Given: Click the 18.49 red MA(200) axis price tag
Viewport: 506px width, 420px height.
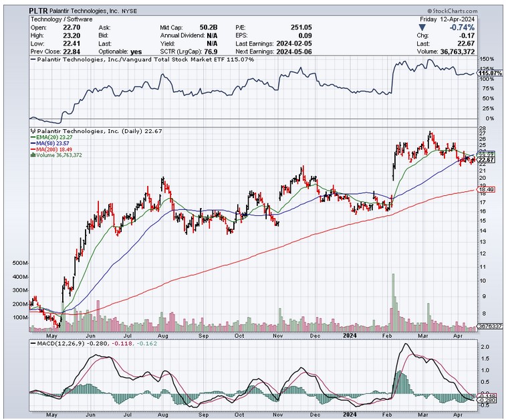Looking at the screenshot, I should coord(486,191).
